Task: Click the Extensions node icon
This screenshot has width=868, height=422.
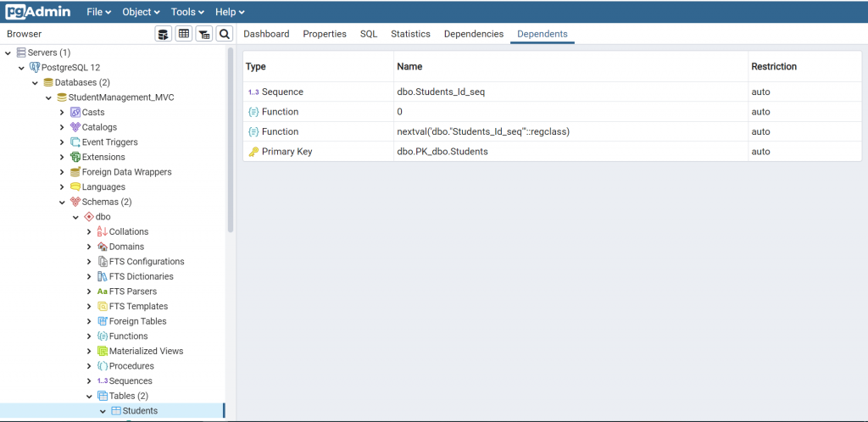Action: click(x=75, y=158)
